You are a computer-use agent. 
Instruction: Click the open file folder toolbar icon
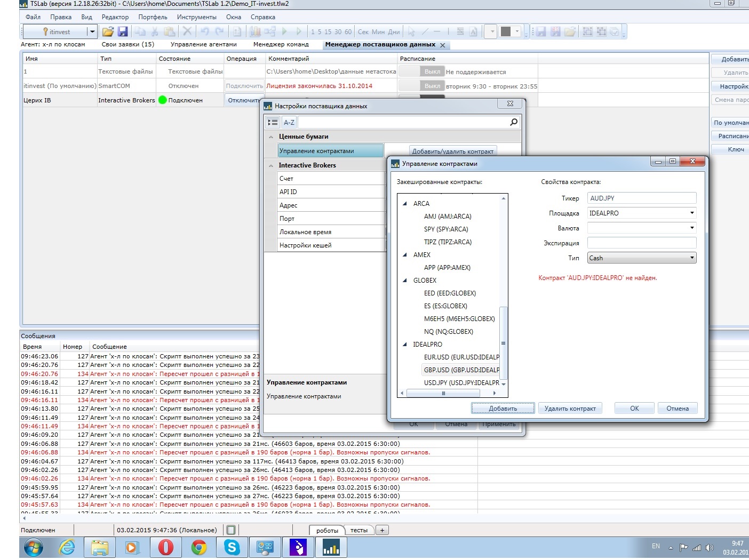[x=108, y=31]
